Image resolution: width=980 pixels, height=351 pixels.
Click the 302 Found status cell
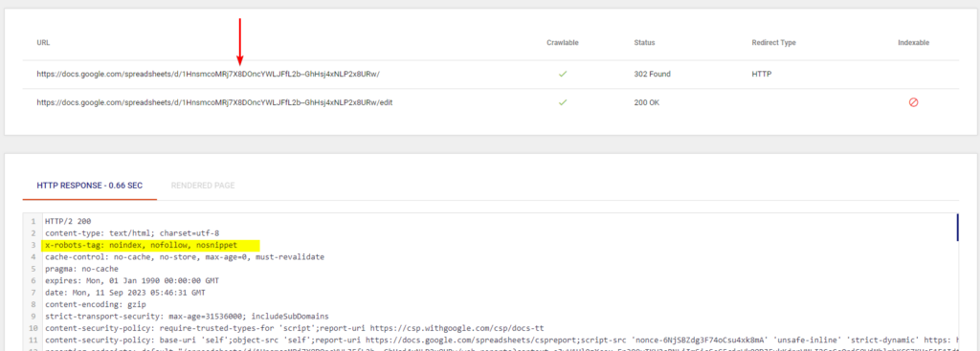[x=652, y=74]
